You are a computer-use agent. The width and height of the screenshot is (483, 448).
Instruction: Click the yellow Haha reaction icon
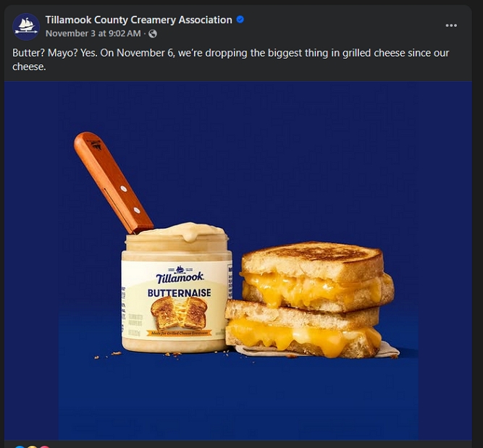[x=32, y=447]
